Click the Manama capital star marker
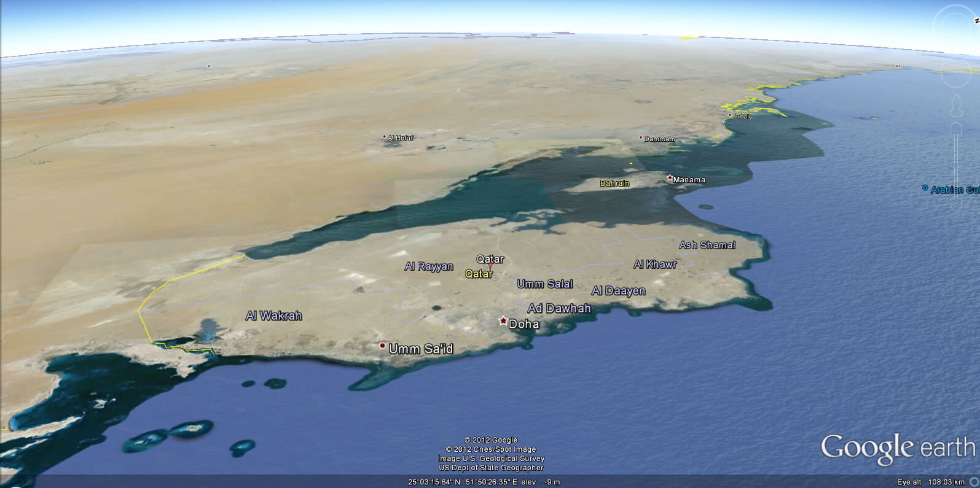The image size is (980, 488). pyautogui.click(x=670, y=177)
